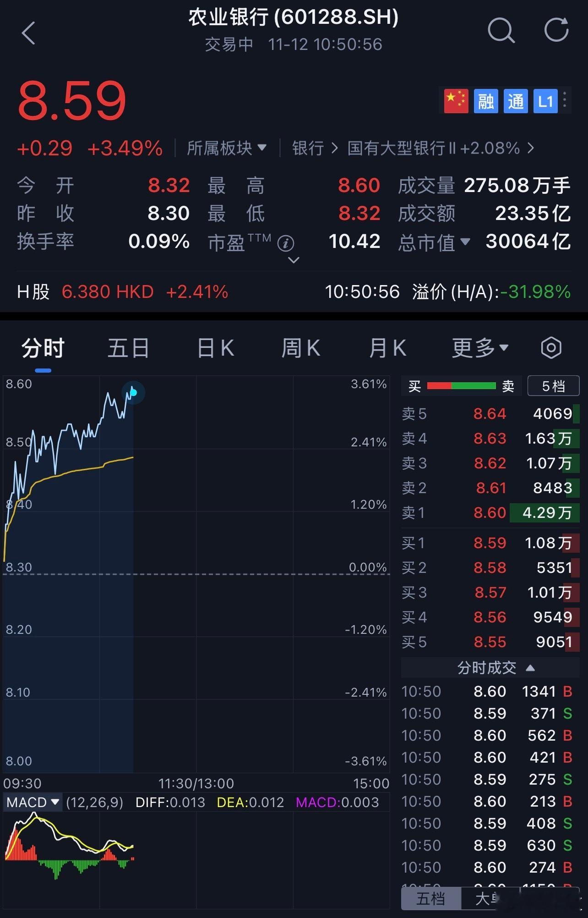The image size is (588, 918).
Task: Tap the 5档 depth button
Action: (x=553, y=386)
